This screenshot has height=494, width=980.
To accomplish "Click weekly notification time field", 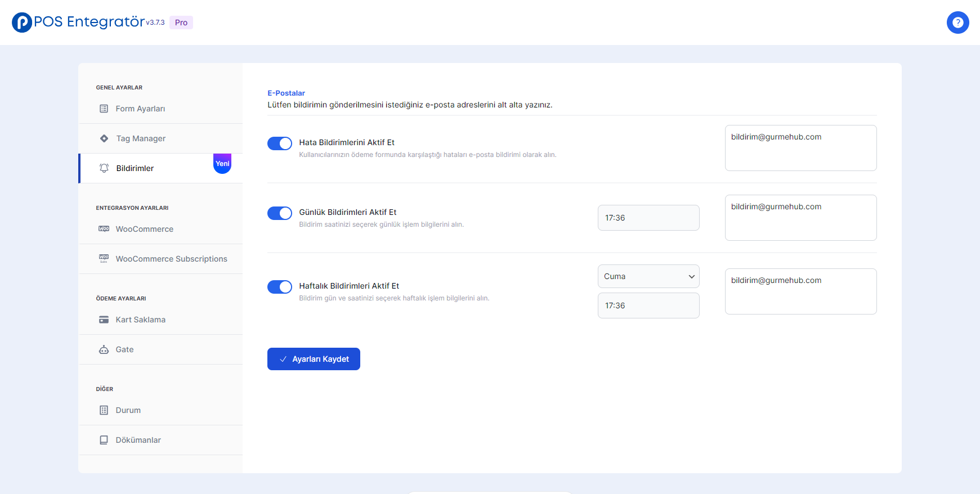I will 648,306.
